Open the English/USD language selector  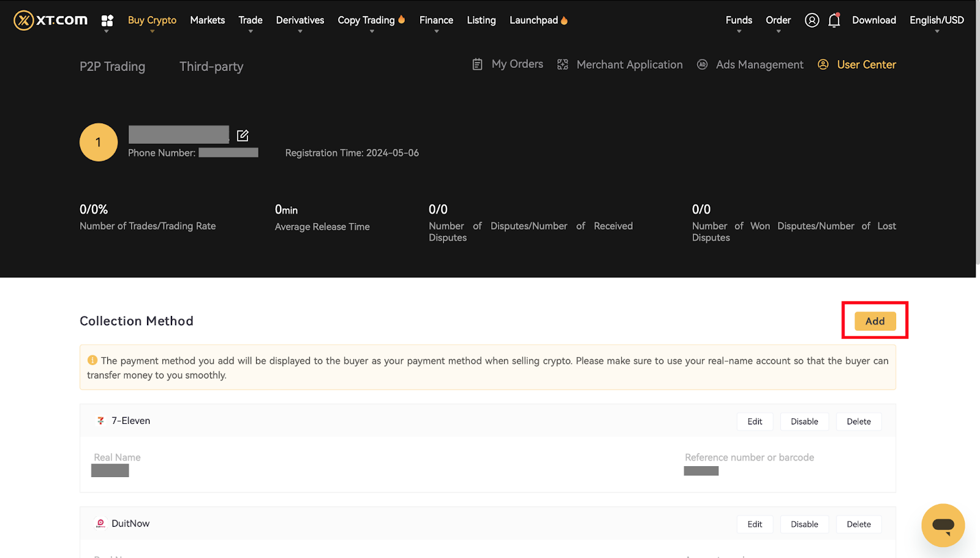pos(936,20)
